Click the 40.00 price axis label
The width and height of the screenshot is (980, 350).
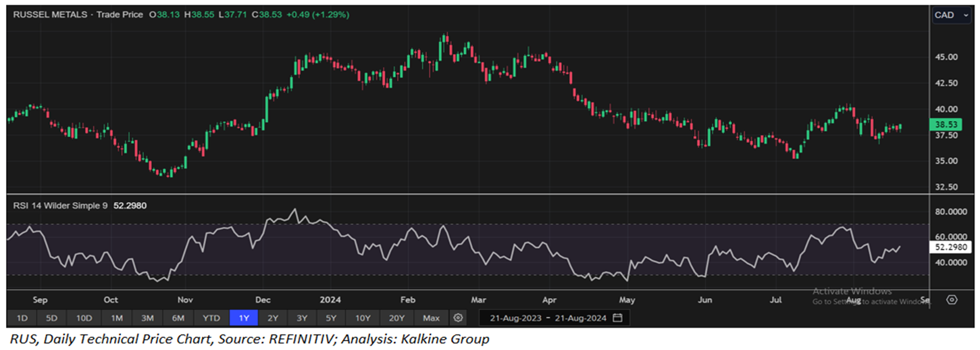coord(946,109)
